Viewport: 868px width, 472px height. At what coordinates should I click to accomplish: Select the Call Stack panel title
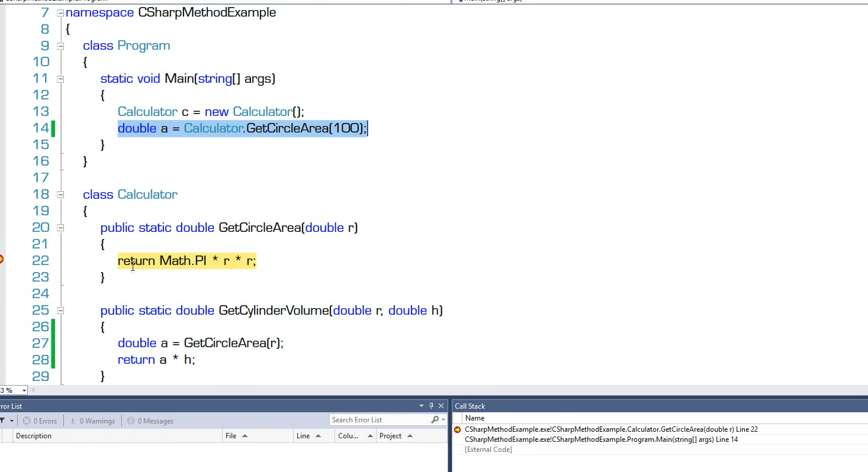[x=470, y=406]
